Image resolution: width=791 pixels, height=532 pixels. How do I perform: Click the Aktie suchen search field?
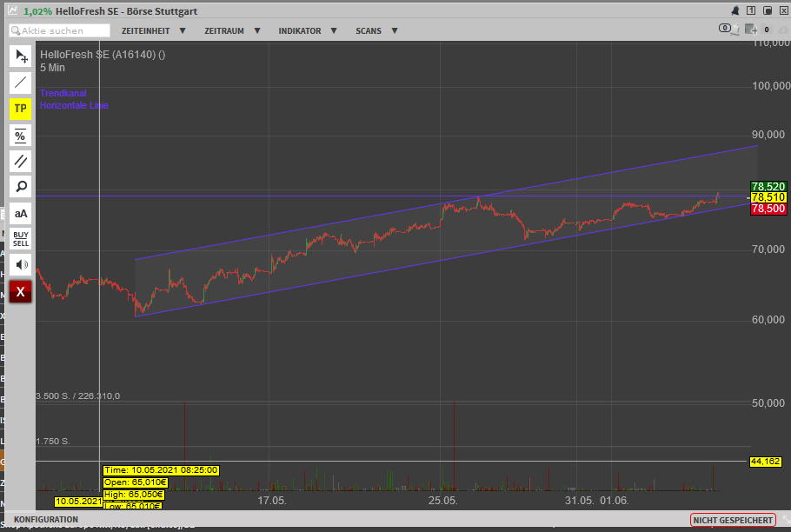[59, 30]
